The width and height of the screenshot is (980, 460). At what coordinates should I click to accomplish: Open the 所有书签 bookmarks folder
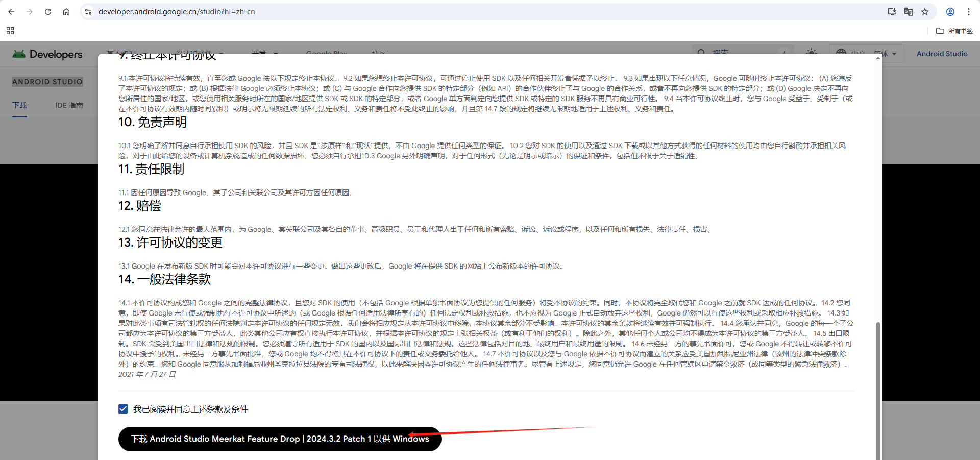tap(954, 31)
